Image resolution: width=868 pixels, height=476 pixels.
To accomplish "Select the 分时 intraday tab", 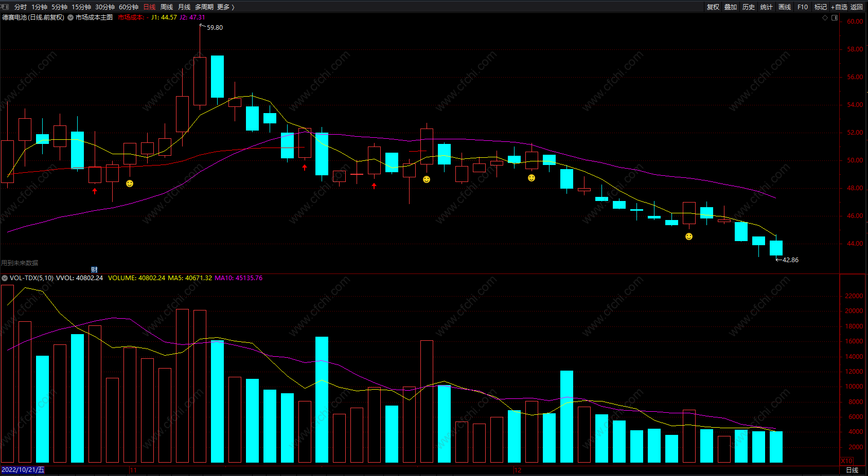I will point(21,7).
